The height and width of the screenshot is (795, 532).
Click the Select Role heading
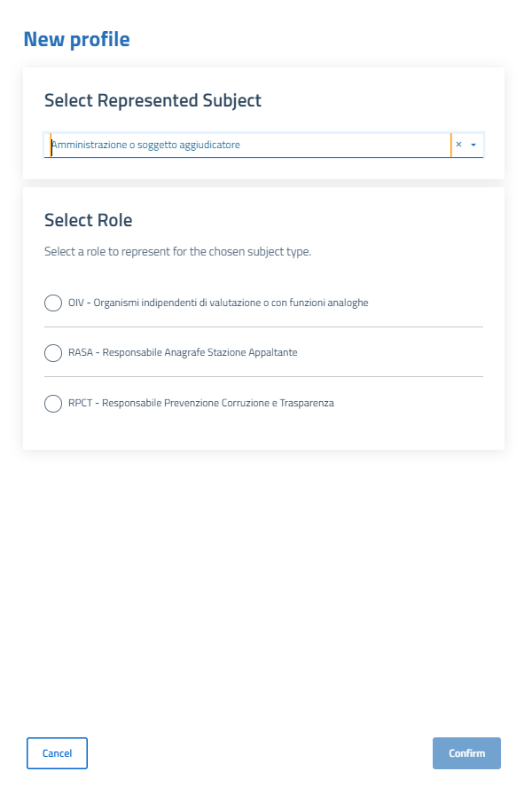click(88, 220)
